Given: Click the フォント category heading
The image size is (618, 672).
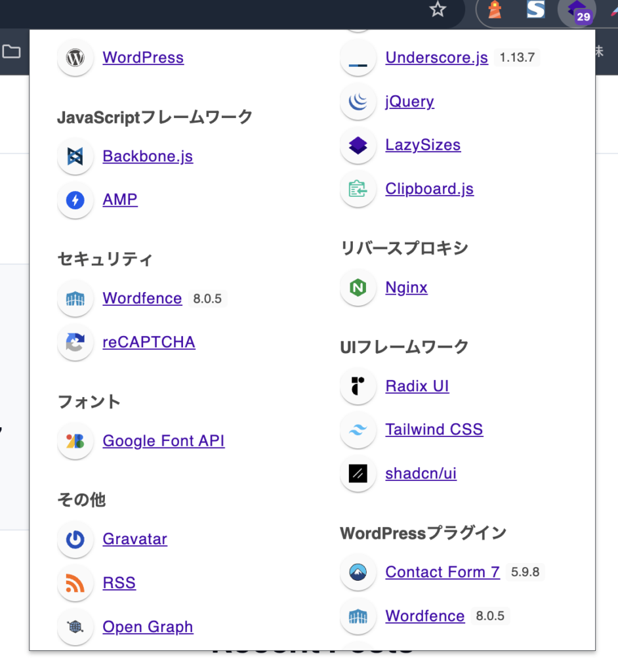Looking at the screenshot, I should (x=89, y=402).
